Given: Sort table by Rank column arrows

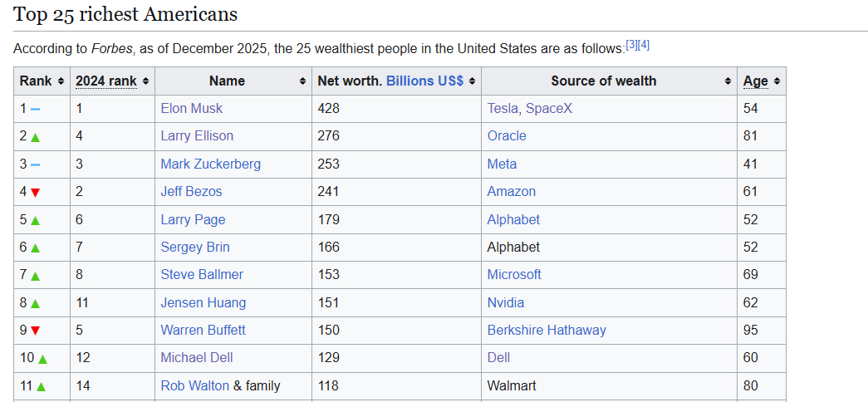Looking at the screenshot, I should click(61, 81).
